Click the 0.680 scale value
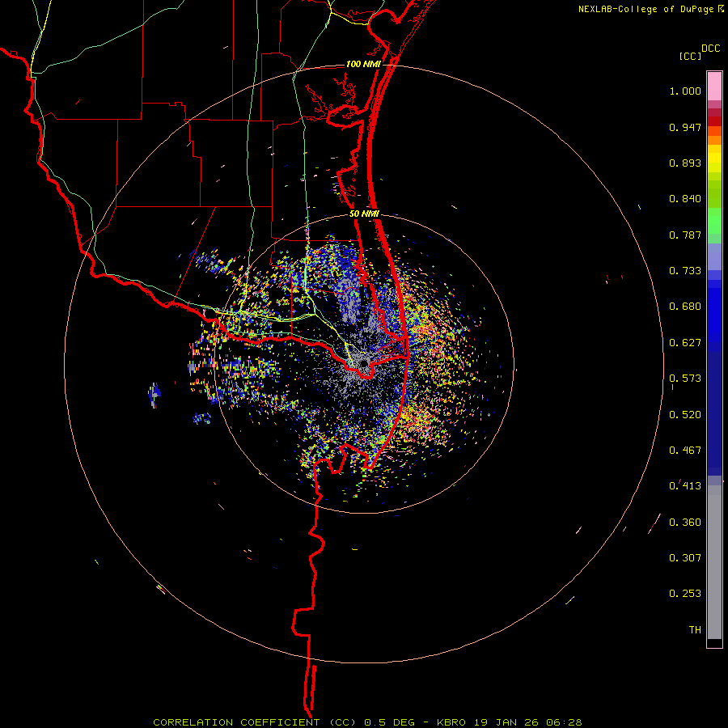Screen dimensions: 728x728 [685, 307]
